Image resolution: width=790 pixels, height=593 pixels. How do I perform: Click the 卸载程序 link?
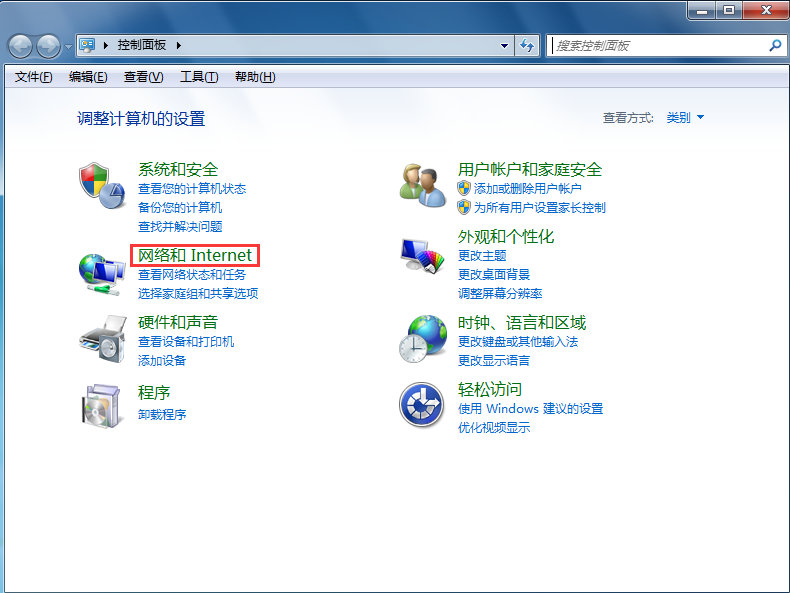point(162,414)
